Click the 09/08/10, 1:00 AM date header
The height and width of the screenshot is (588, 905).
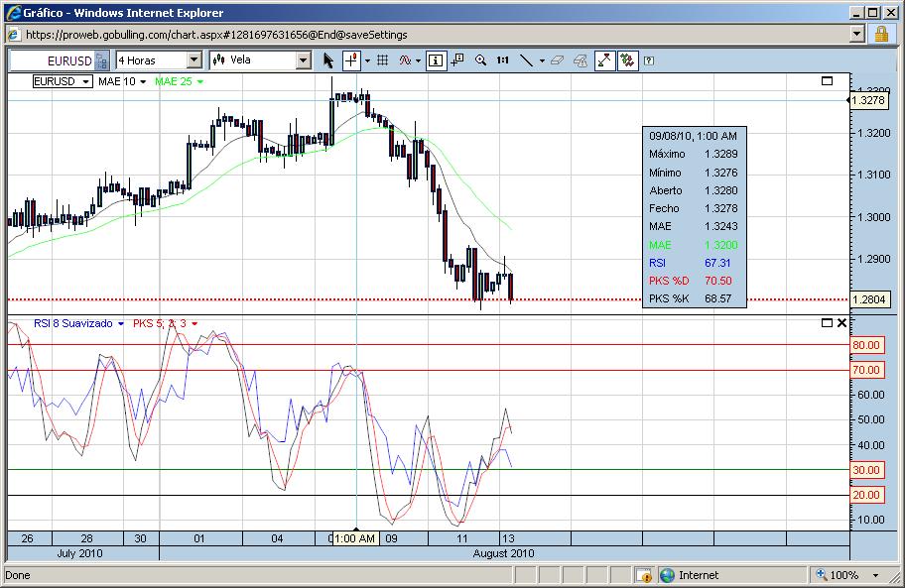(693, 136)
